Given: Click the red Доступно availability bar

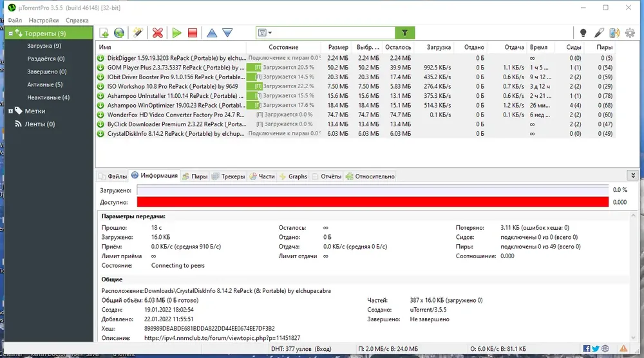Looking at the screenshot, I should click(x=372, y=202).
